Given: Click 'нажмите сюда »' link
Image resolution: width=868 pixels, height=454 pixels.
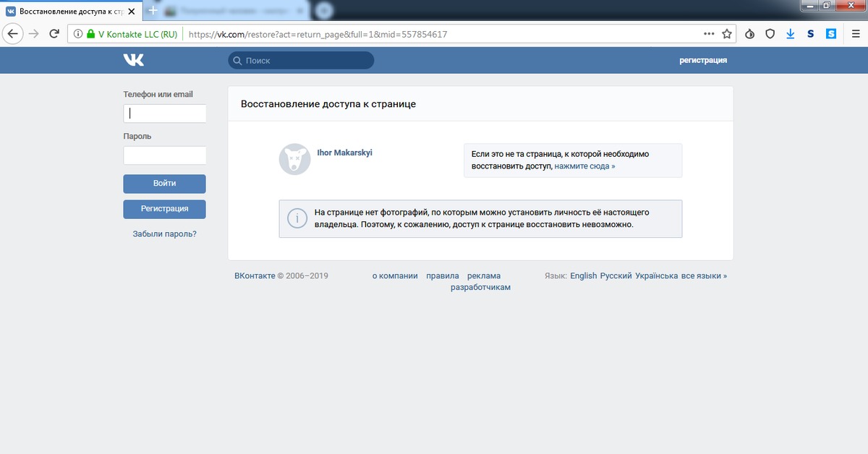Looking at the screenshot, I should (x=584, y=166).
